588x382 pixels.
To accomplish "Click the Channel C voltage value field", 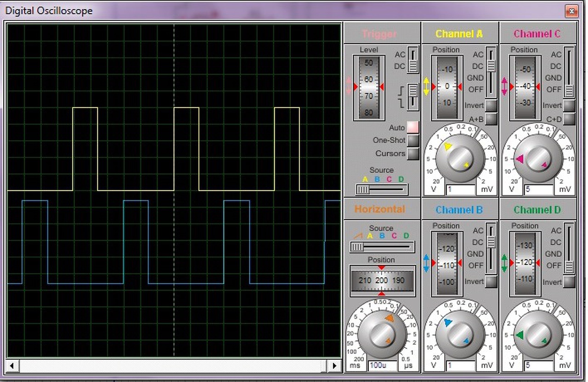I will click(x=537, y=189).
